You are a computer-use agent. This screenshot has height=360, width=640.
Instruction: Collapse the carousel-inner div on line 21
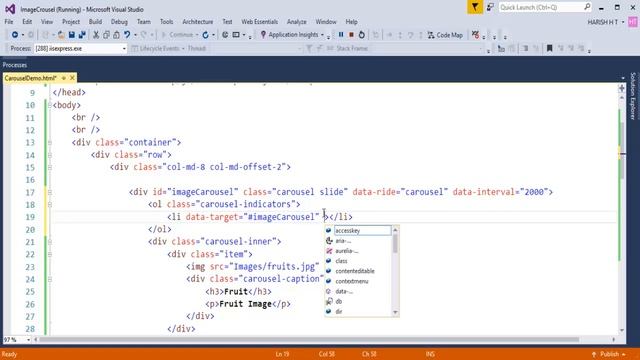49,242
